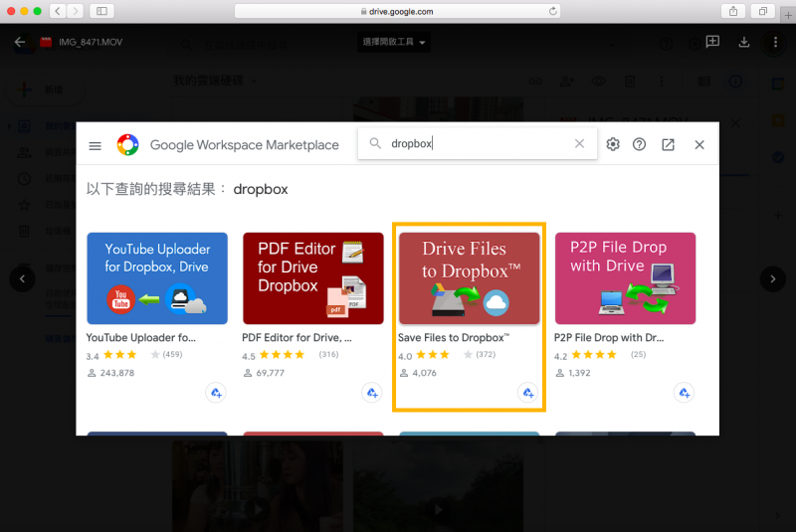
Task: Click the search magnifier icon in Marketplace
Action: click(x=375, y=143)
